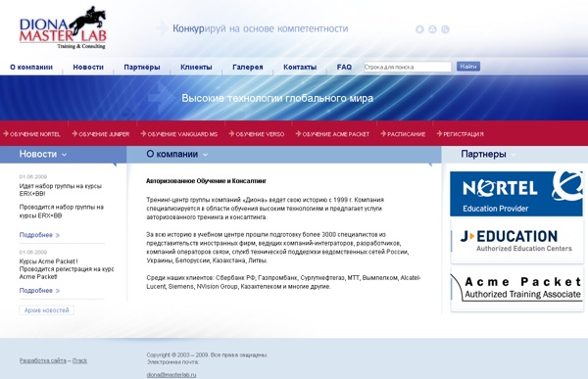Screen dimensions: 588x379
Task: Expand the О компании panel chevron
Action: tap(205, 155)
